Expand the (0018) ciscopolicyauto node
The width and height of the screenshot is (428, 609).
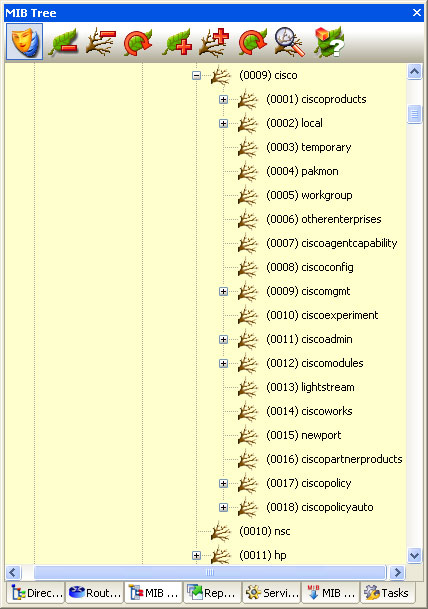point(223,508)
